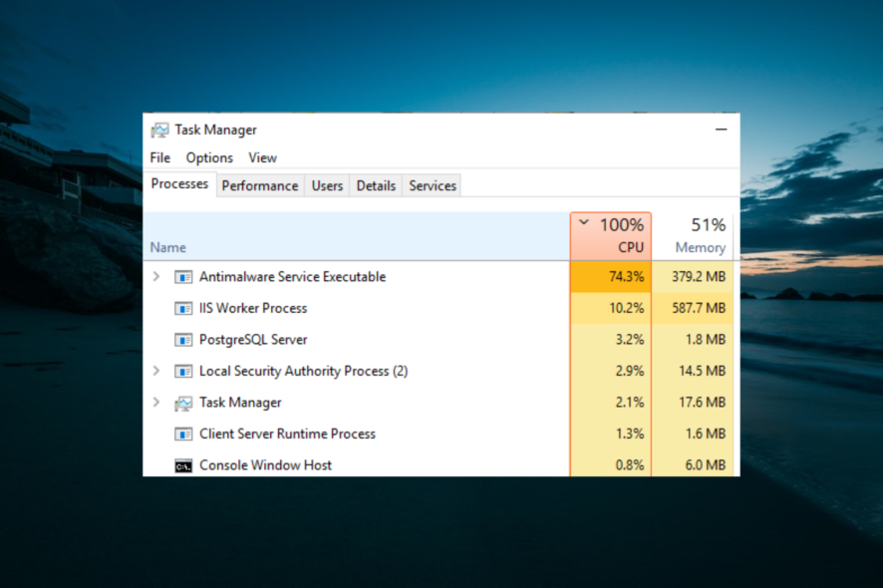Click the 6.0 MB memory value
Viewport: 883px width, 588px height.
705,465
